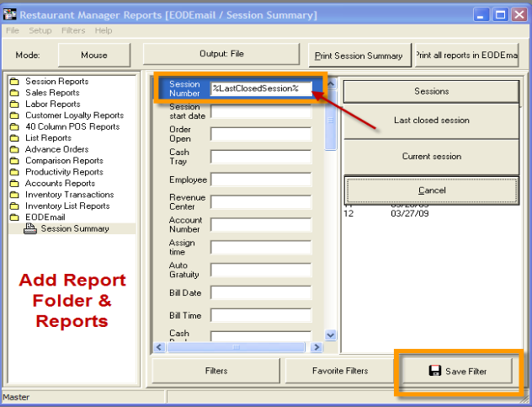
Task: Click the Labor Reports folder icon
Action: pos(14,104)
